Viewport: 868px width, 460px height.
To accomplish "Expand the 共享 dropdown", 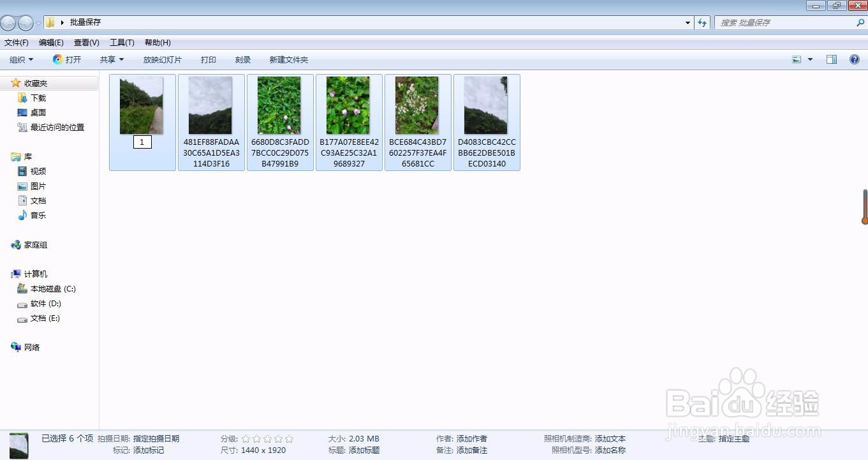I will click(x=112, y=59).
